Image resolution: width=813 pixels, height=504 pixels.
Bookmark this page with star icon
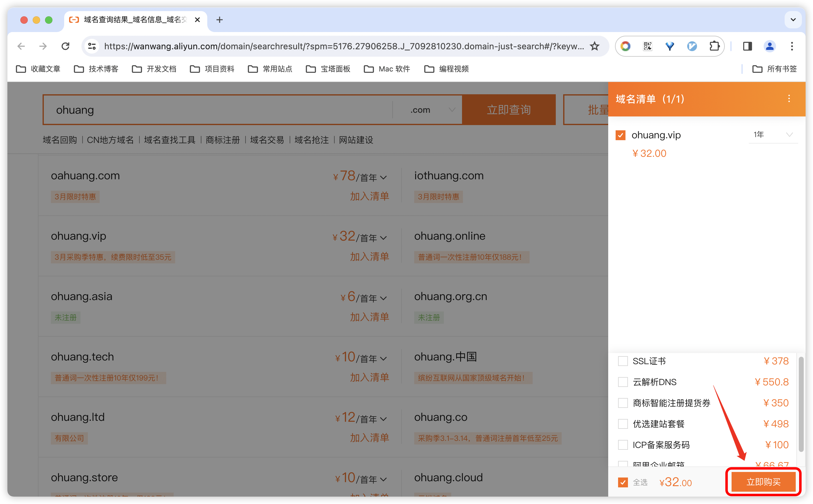(595, 46)
